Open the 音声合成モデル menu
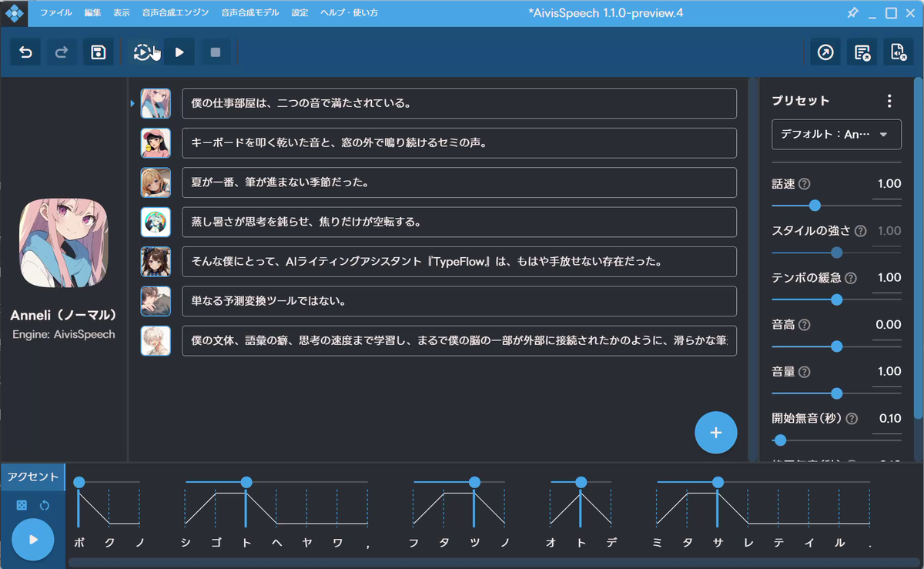Screen dimensions: 924x569 249,13
